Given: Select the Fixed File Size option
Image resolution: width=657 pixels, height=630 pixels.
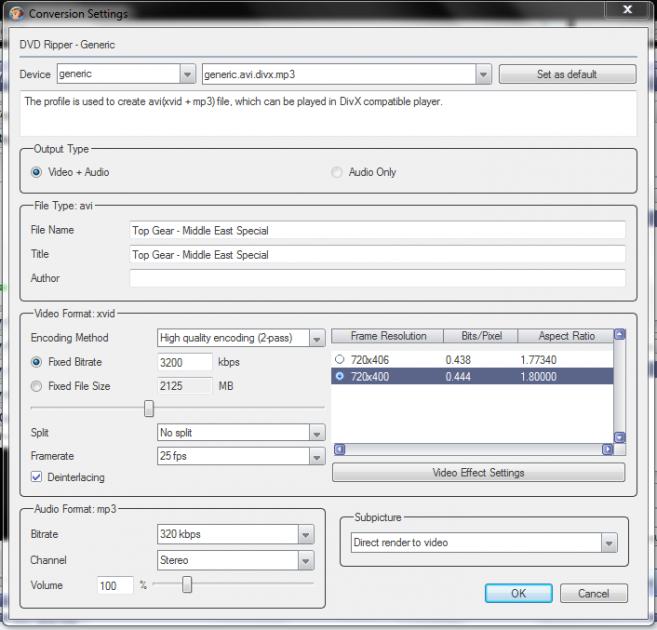Looking at the screenshot, I should point(37,386).
